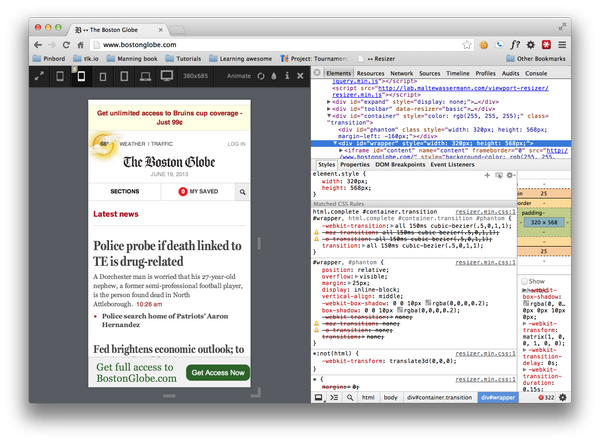Close the viewport resizer toolbar with X

tap(300, 76)
